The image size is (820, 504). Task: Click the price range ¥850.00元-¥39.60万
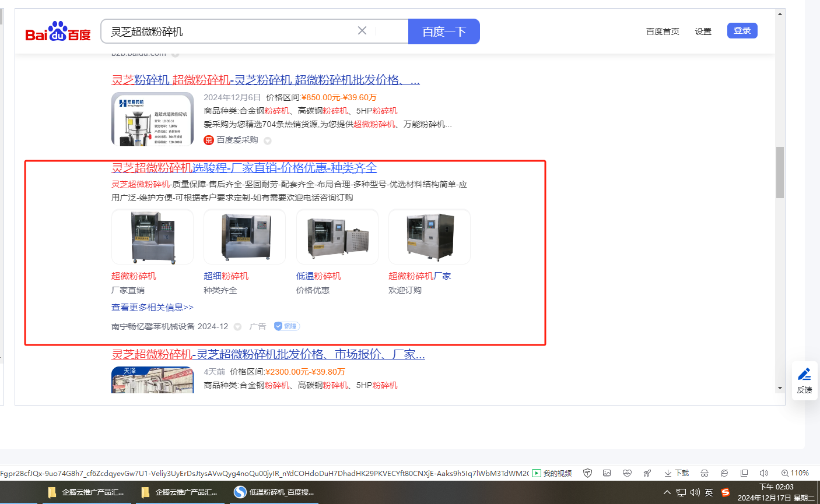pyautogui.click(x=339, y=97)
